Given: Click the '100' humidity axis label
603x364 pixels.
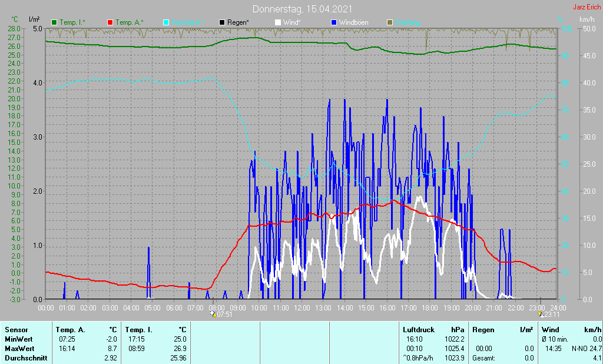Looking at the screenshot, I should [567, 29].
